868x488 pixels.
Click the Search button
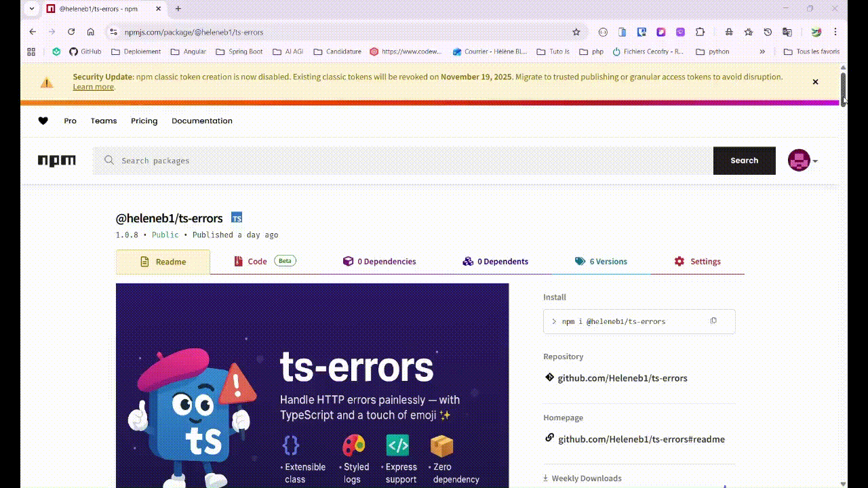744,161
